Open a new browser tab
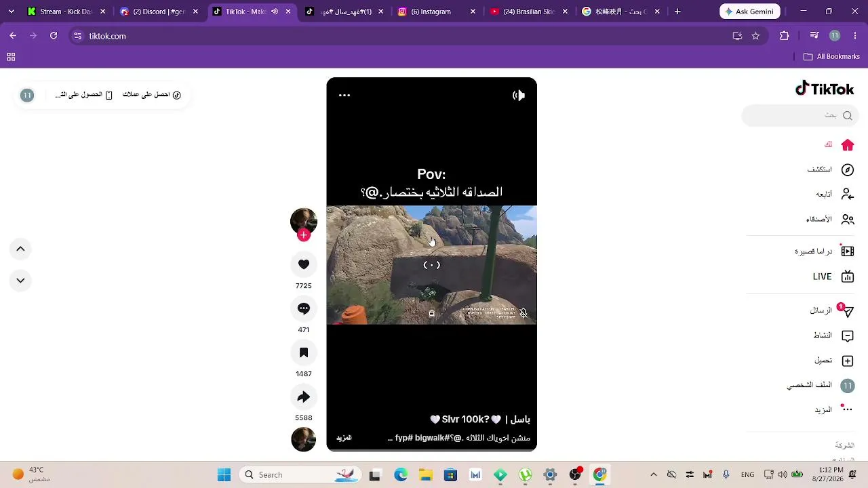 click(677, 12)
